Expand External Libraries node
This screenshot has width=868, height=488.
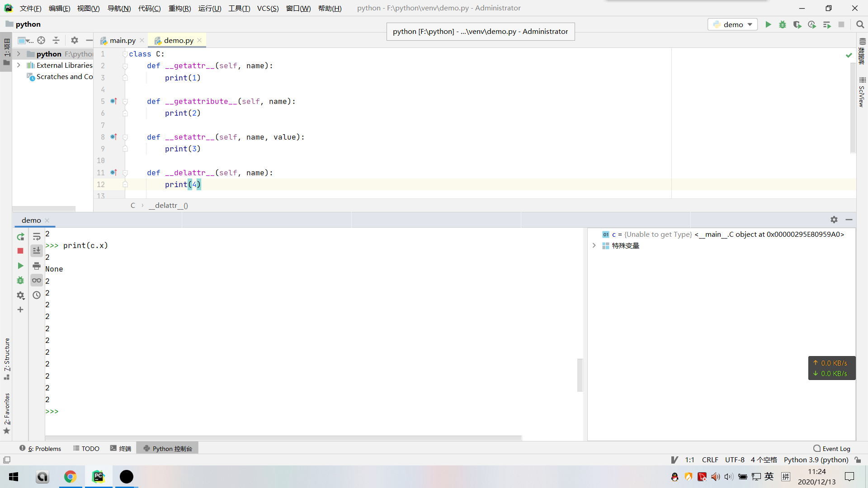[19, 65]
